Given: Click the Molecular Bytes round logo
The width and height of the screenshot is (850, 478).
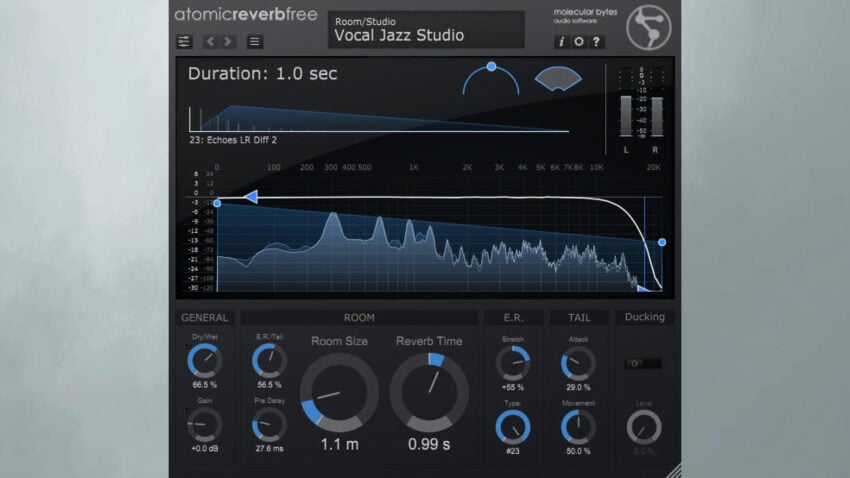Looking at the screenshot, I should [649, 28].
